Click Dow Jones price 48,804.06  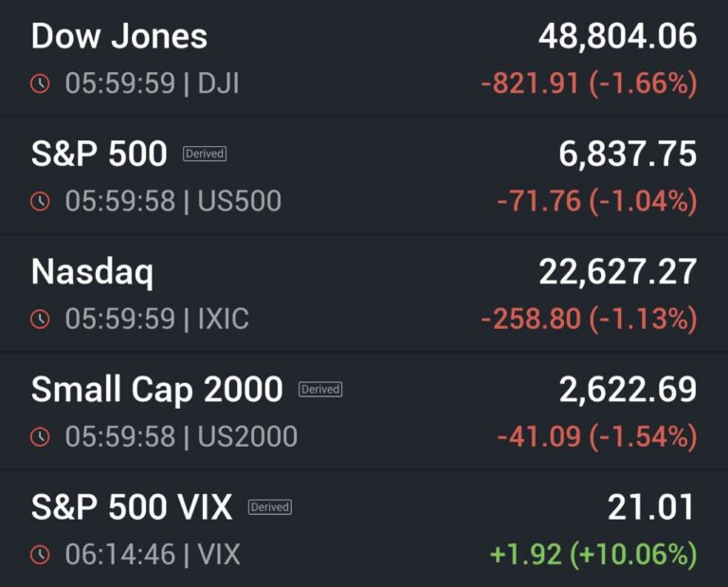[617, 37]
